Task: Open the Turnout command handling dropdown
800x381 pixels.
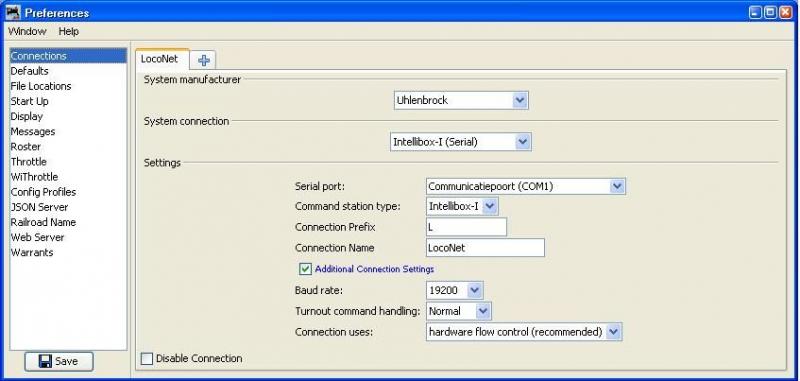Action: (x=459, y=311)
